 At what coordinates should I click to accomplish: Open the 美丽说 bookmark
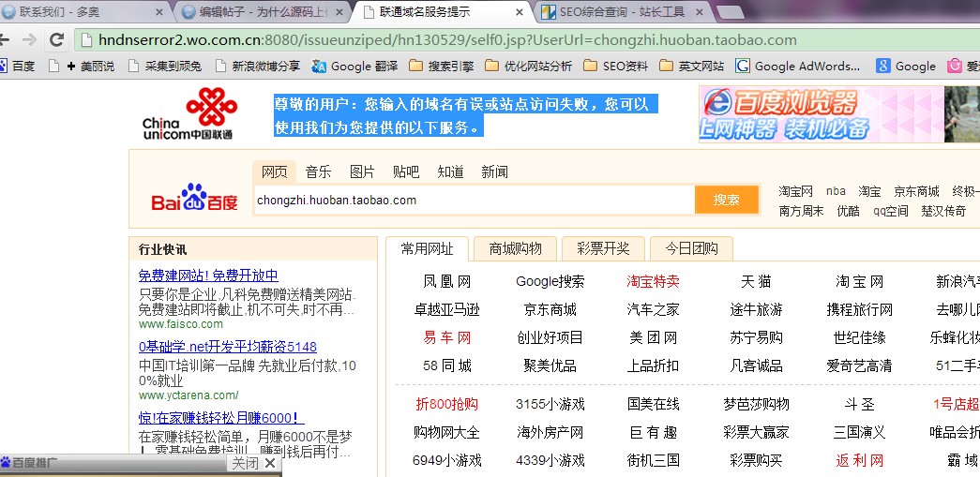click(x=91, y=67)
